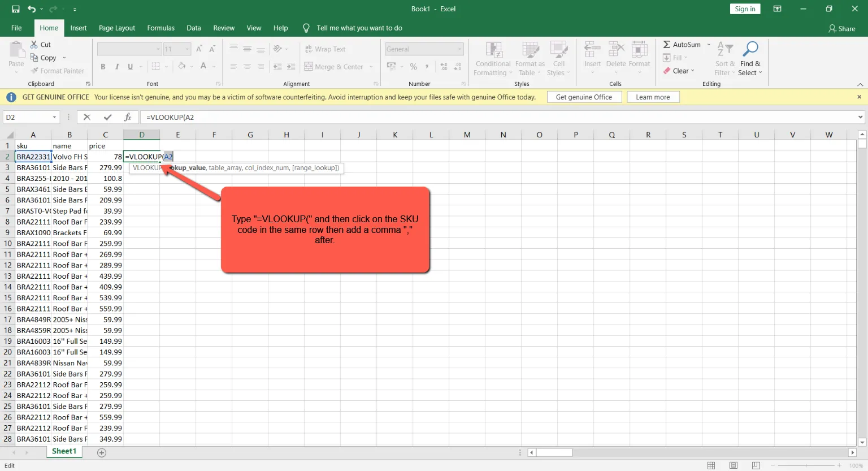The width and height of the screenshot is (868, 471).
Task: Click the Font Color A icon
Action: click(203, 67)
